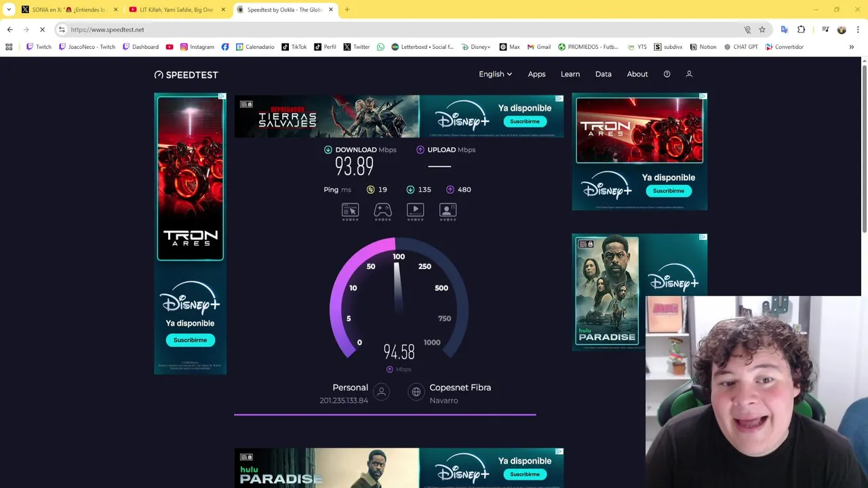
Task: Click Suscribirse in the right Tron Ares ad
Action: click(669, 191)
